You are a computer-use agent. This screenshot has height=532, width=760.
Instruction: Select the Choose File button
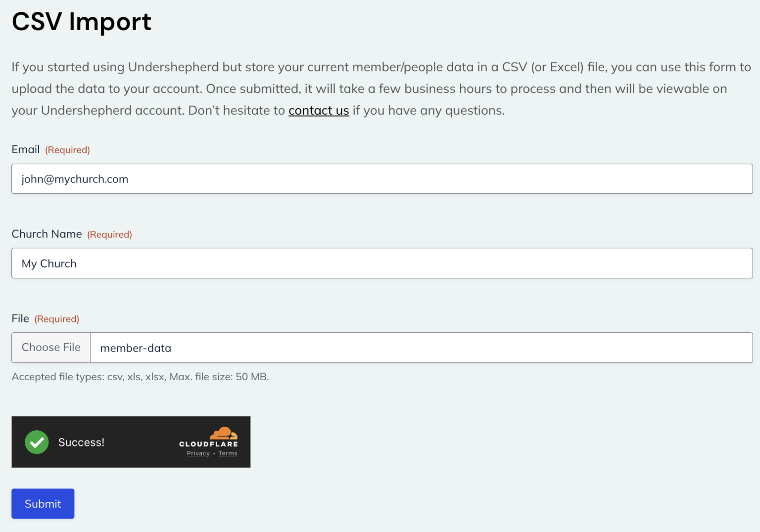point(50,347)
